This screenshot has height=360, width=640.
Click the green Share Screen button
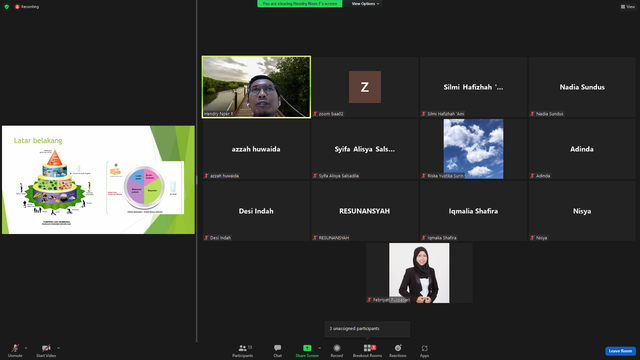pyautogui.click(x=307, y=350)
